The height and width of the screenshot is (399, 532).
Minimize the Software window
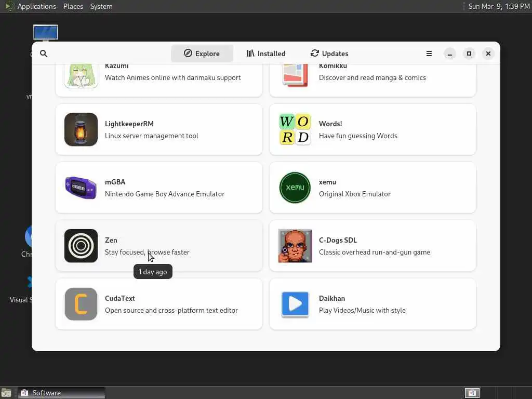point(450,54)
